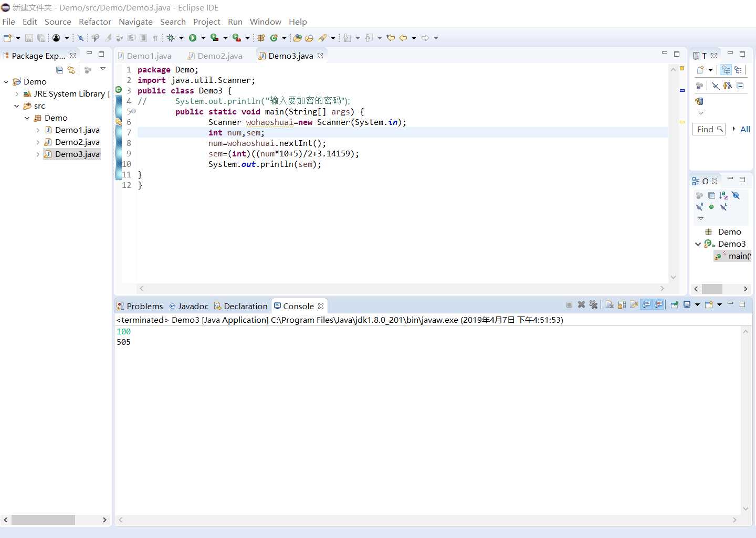Image resolution: width=756 pixels, height=538 pixels.
Task: Click the Back navigation arrow icon
Action: [x=403, y=38]
